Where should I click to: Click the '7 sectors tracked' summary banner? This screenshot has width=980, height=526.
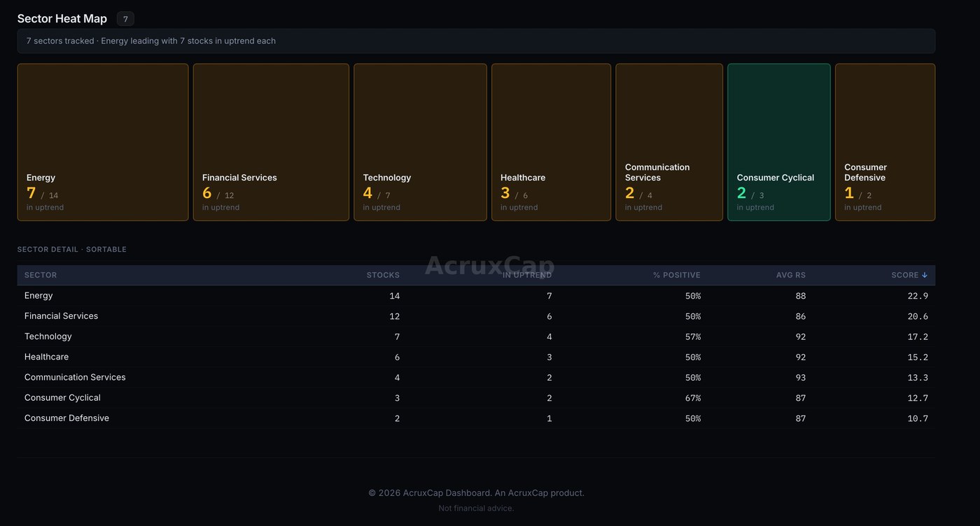[x=476, y=41]
